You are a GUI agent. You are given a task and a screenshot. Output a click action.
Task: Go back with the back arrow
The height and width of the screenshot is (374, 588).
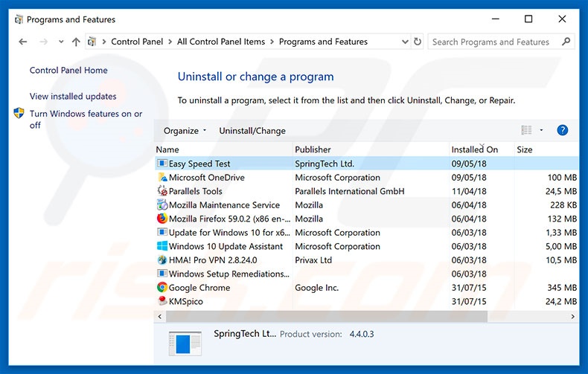23,42
